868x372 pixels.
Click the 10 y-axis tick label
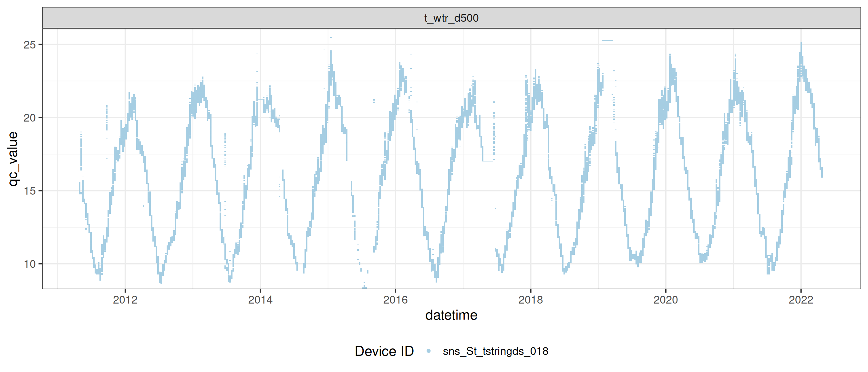point(30,264)
